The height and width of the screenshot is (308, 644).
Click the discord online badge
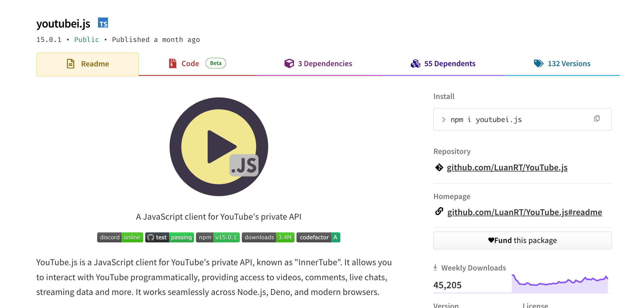pyautogui.click(x=120, y=237)
